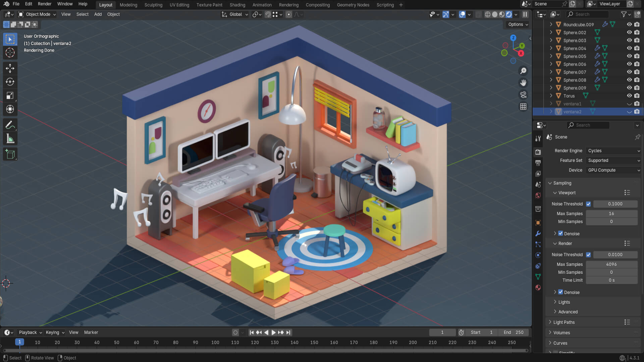The width and height of the screenshot is (644, 362).
Task: Uncheck the Render Denoise checkbox
Action: click(x=560, y=292)
